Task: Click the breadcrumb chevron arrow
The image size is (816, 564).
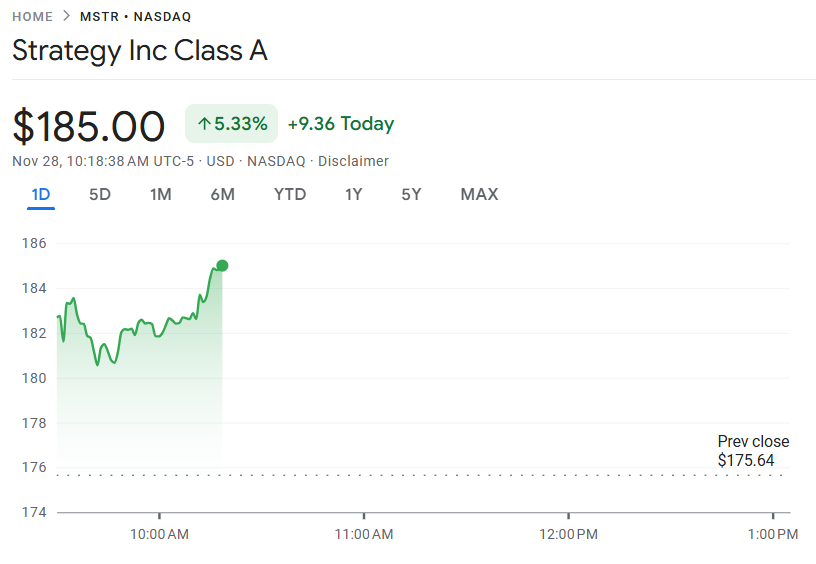Action: click(66, 17)
